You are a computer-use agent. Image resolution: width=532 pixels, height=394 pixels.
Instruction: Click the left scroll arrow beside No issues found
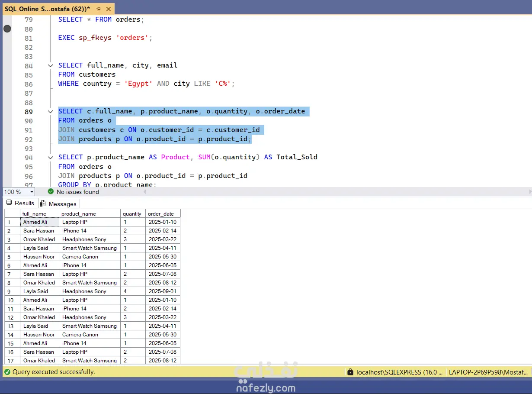[x=144, y=192]
